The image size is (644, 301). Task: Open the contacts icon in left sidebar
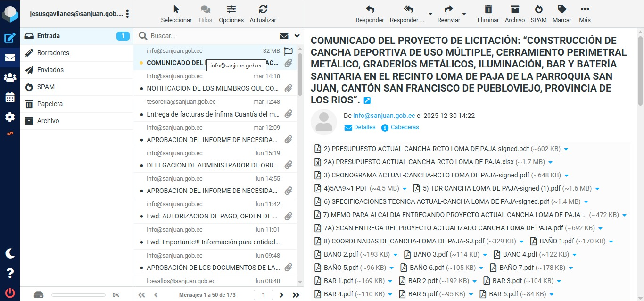10,78
